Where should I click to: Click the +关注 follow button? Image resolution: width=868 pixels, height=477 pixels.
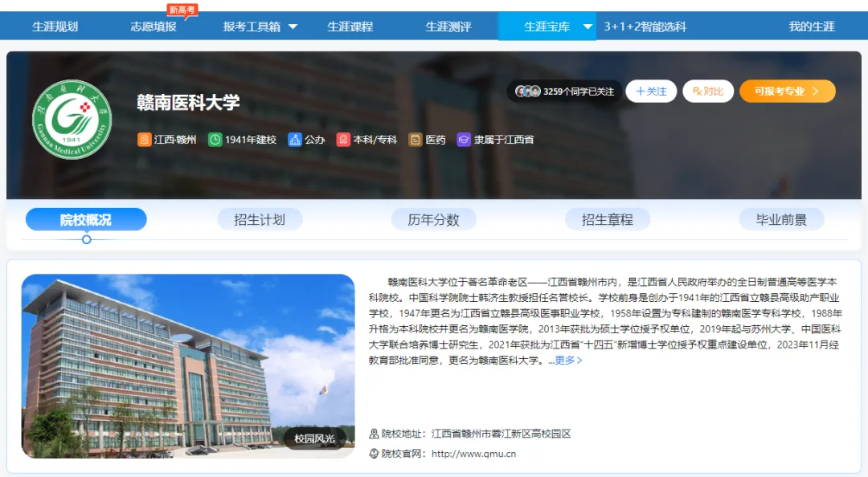[x=651, y=92]
